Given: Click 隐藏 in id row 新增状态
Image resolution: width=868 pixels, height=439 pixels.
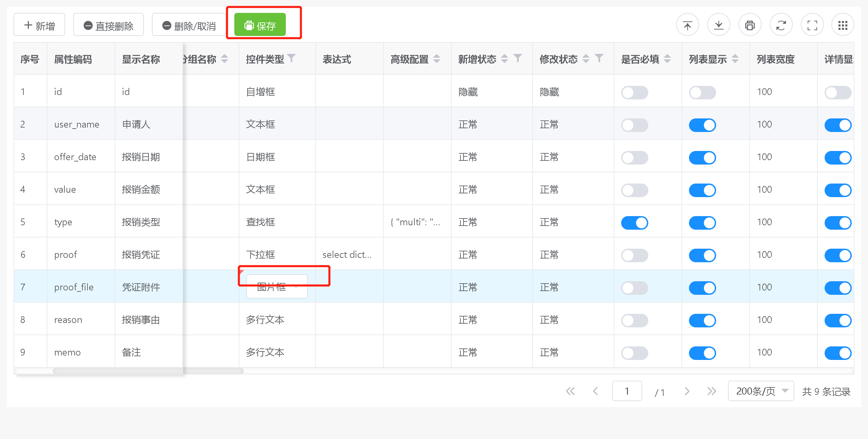Looking at the screenshot, I should point(468,92).
